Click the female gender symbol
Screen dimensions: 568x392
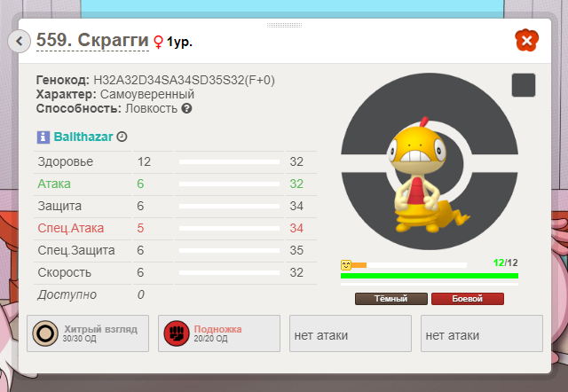(x=158, y=42)
